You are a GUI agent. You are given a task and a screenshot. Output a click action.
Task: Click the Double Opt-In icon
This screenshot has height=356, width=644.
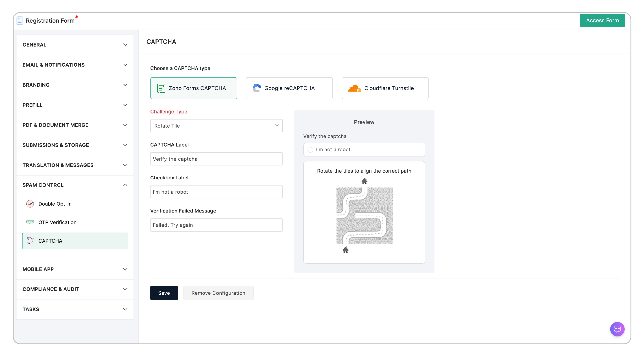[x=30, y=204]
